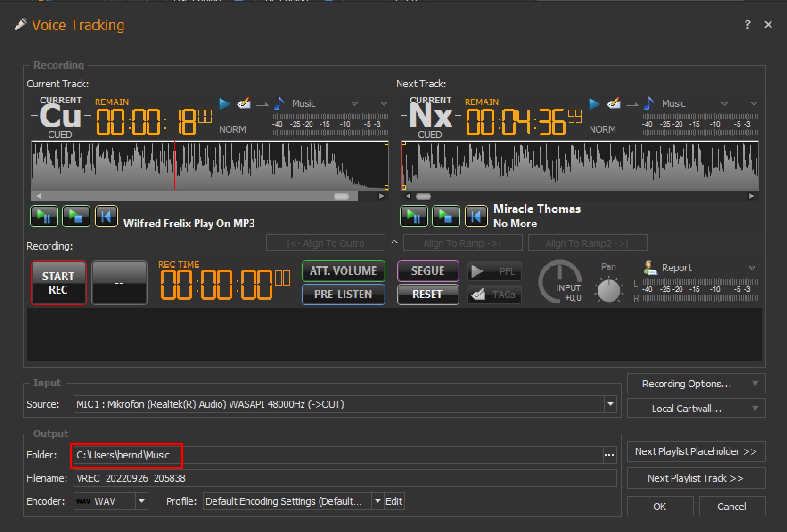Toggle the SEGUE button
787x532 pixels.
pyautogui.click(x=428, y=271)
